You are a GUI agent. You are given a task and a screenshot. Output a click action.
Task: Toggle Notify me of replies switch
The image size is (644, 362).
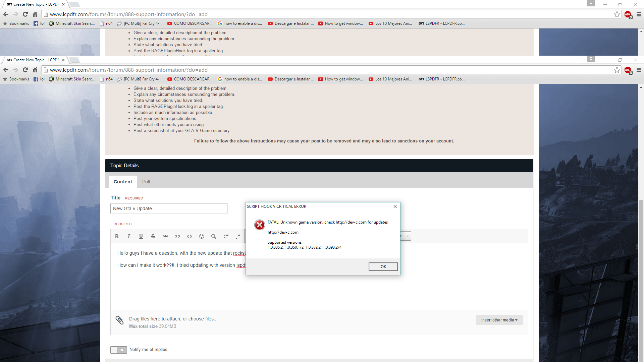point(119,350)
